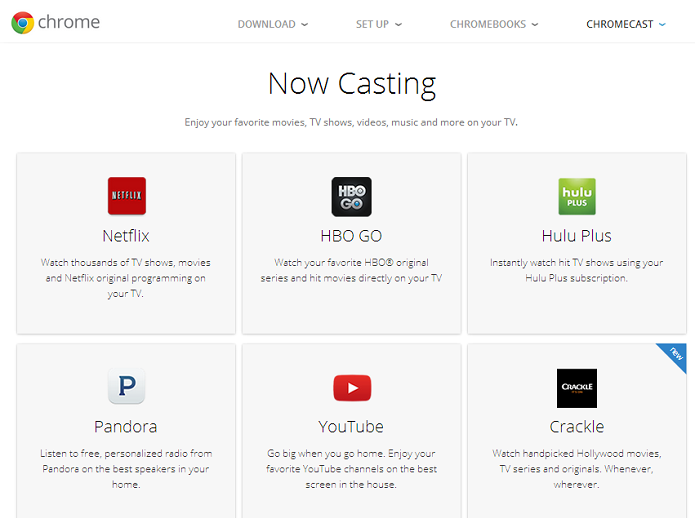Open the Netflix app icon
This screenshot has height=518, width=695.
point(127,196)
